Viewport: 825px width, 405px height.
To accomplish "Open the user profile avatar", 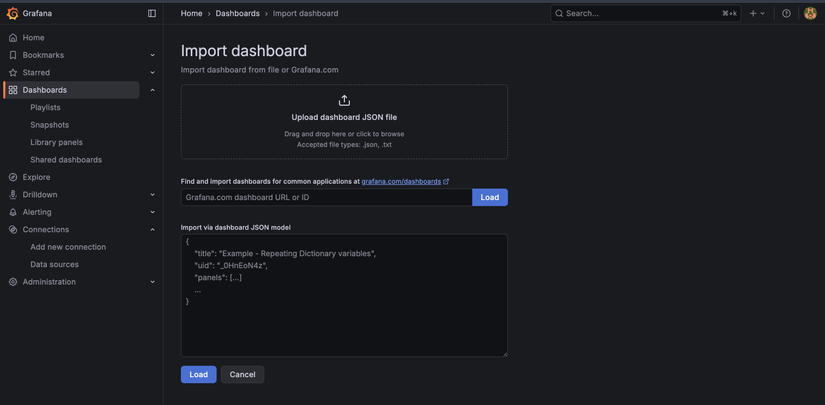I will point(810,14).
